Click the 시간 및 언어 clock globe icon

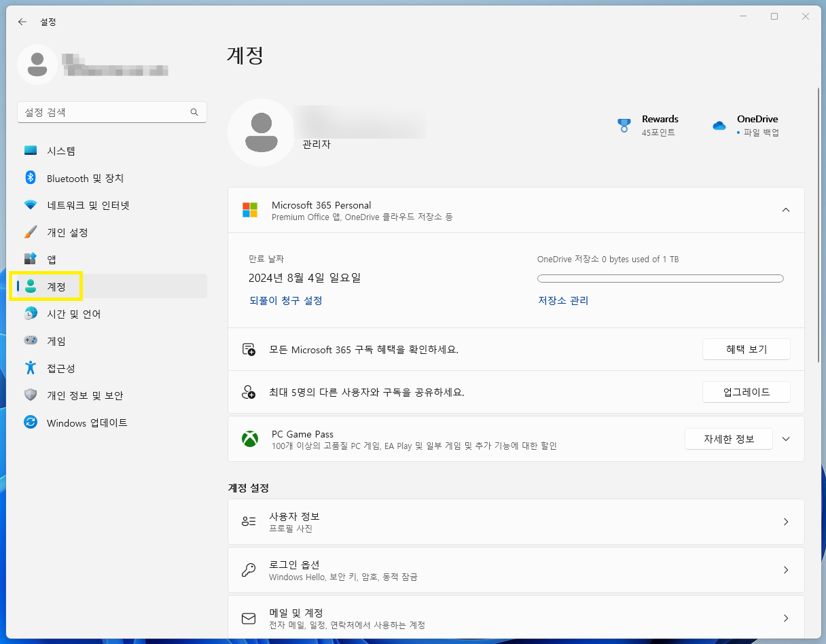31,314
